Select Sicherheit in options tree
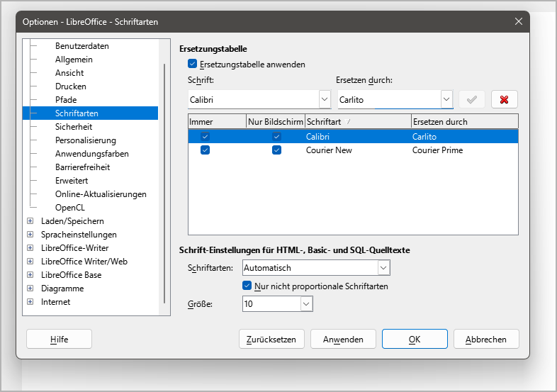This screenshot has width=557, height=392. 74,126
